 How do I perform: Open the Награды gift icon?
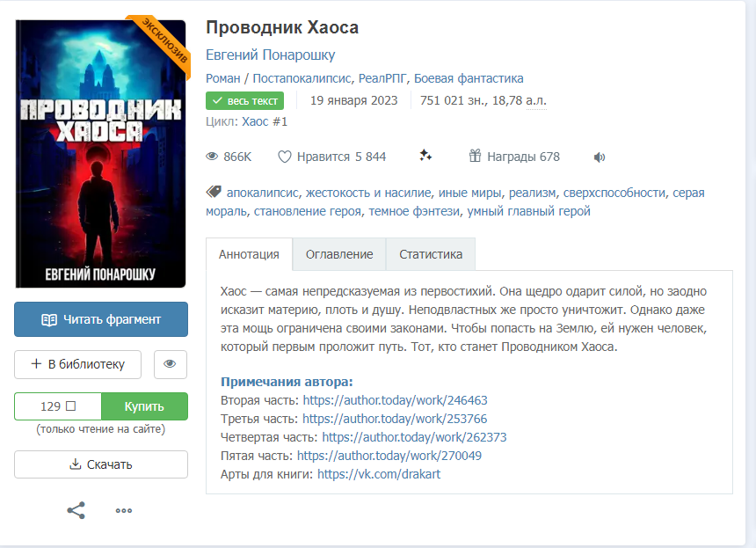coord(475,156)
